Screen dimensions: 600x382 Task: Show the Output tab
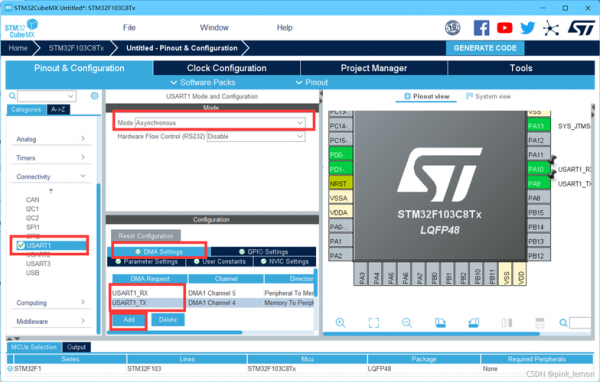tap(77, 347)
